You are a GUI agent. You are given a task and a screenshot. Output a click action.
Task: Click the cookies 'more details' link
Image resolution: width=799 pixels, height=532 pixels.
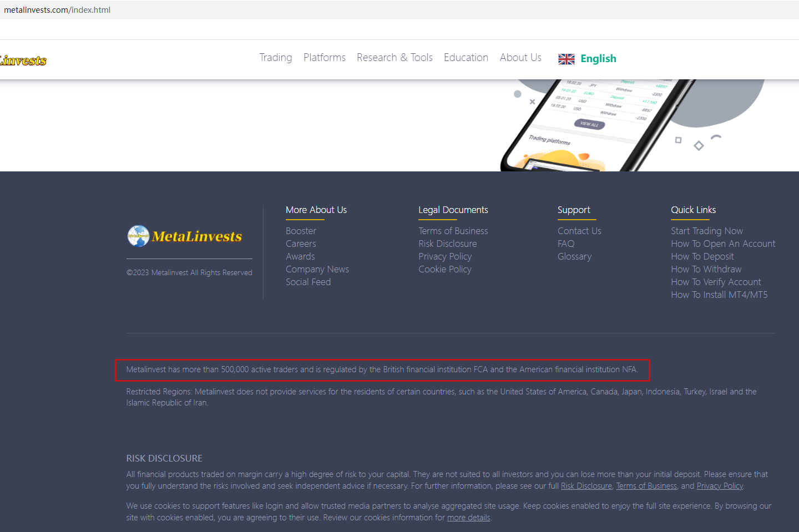(469, 518)
